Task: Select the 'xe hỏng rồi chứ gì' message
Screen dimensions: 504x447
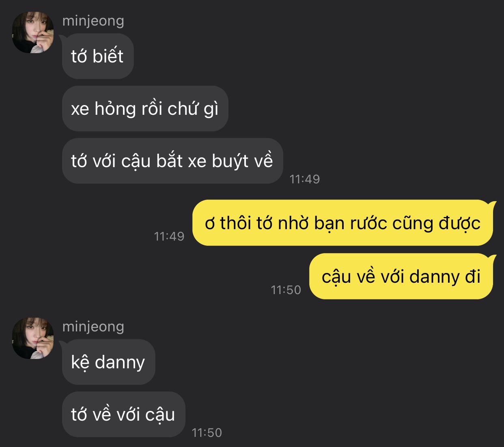Action: pos(145,108)
